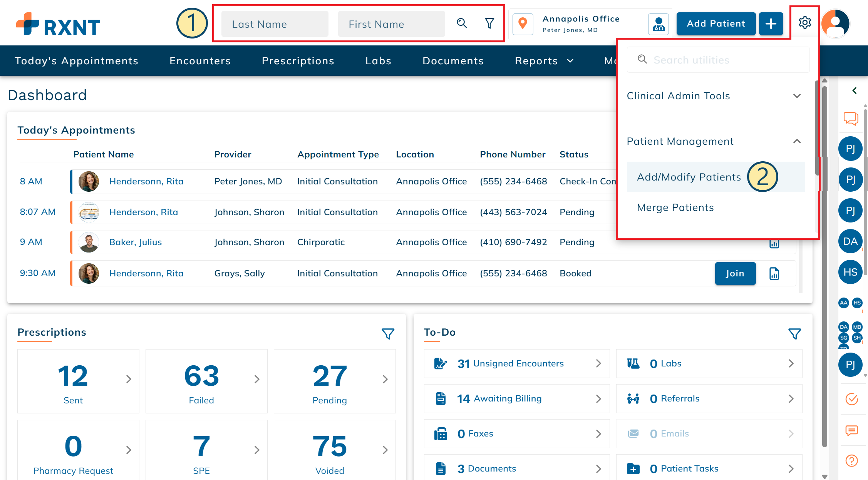
Task: Click the DA avatar in sidebar
Action: [x=850, y=241]
